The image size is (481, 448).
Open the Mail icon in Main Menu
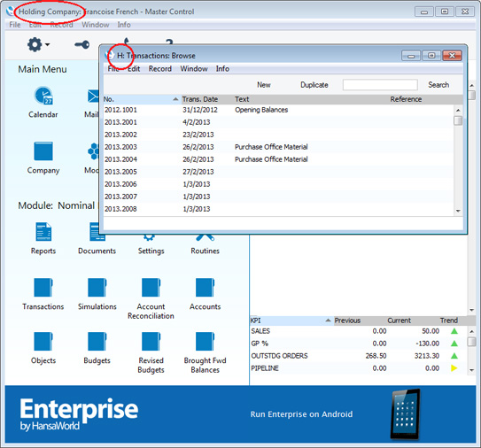point(93,96)
